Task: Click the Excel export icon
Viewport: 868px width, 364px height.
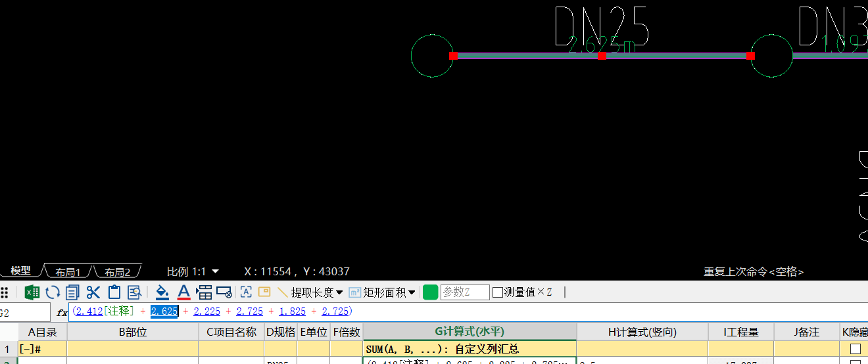Action: (32, 292)
